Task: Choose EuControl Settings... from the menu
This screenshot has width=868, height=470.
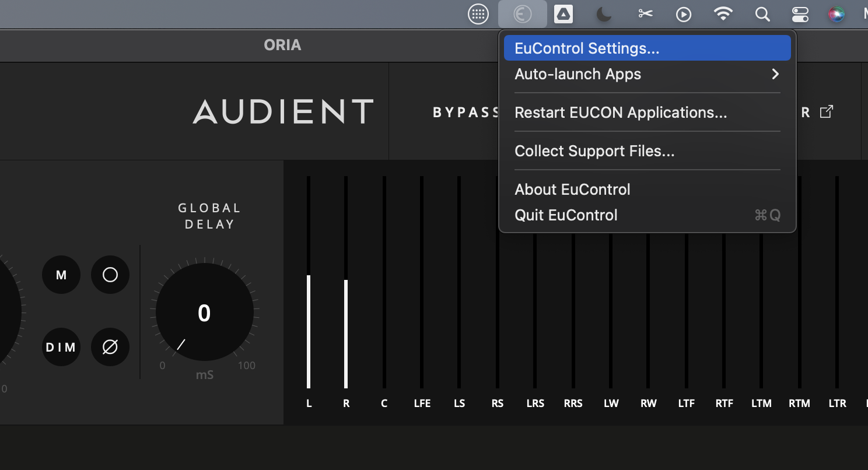Action: pos(647,48)
